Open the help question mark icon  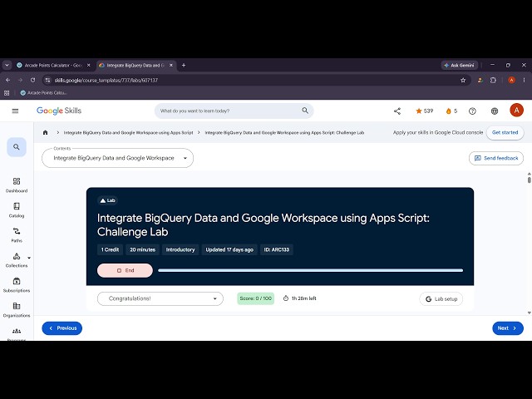(x=472, y=111)
